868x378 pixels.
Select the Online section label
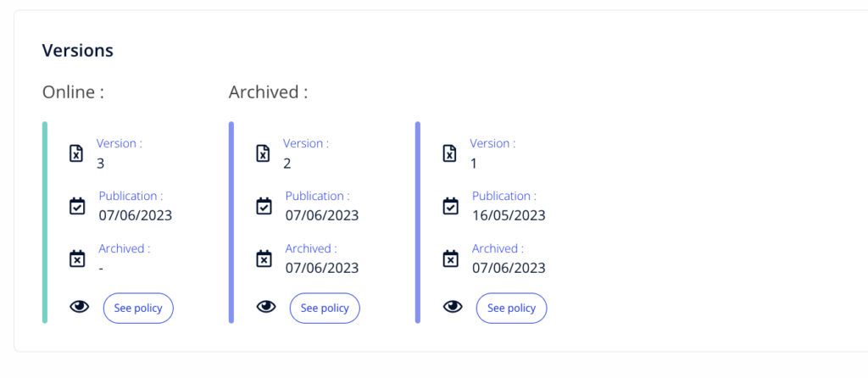(73, 92)
